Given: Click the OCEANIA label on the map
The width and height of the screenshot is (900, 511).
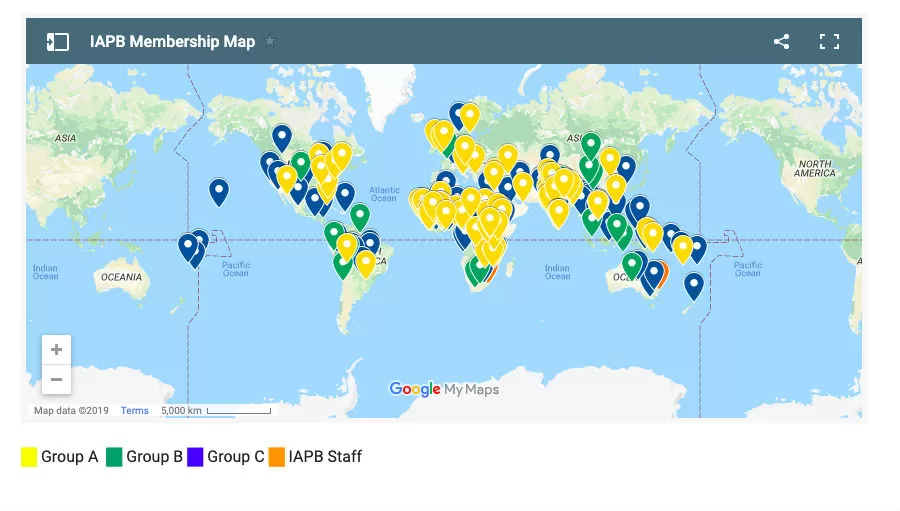Looking at the screenshot, I should pyautogui.click(x=121, y=277).
